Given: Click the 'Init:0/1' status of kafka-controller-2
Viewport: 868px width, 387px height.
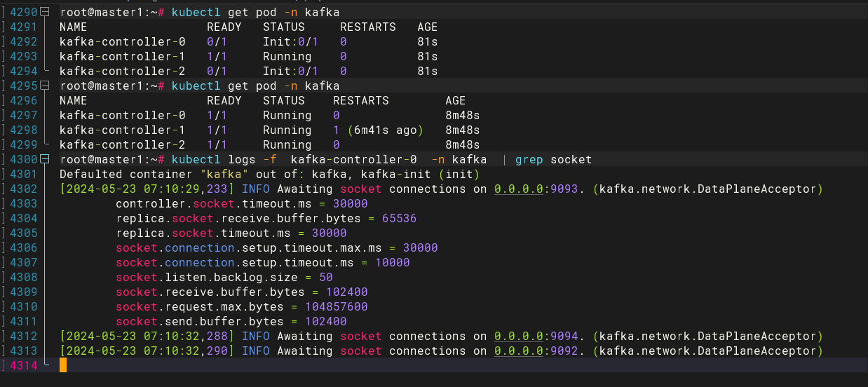Looking at the screenshot, I should point(291,72).
